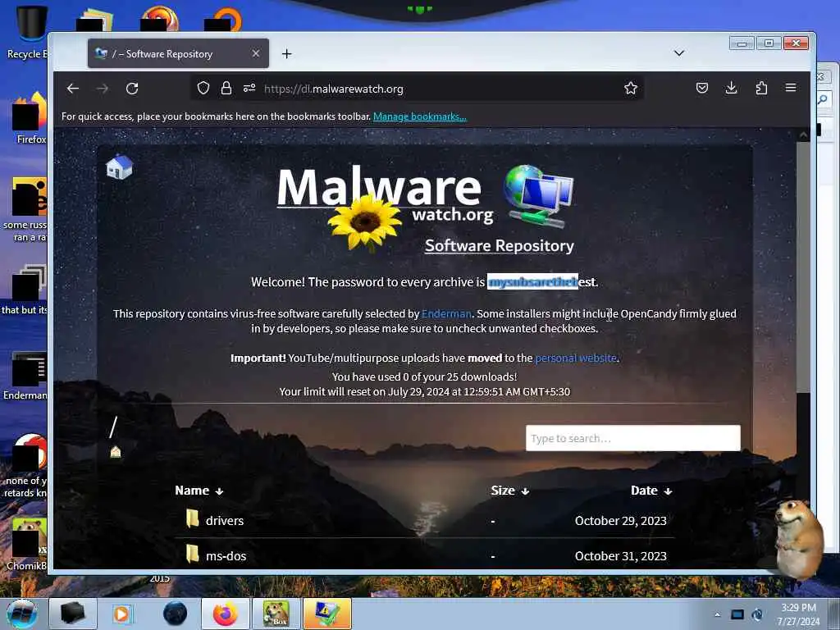Reload the page with the refresh icon

click(x=132, y=89)
